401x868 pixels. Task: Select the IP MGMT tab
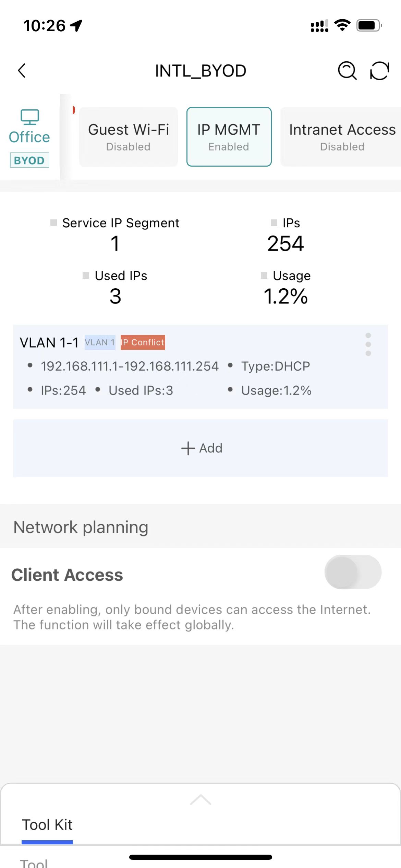[229, 137]
